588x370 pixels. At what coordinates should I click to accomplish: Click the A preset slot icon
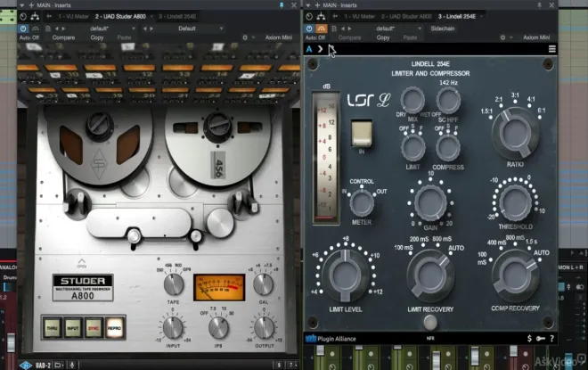tap(310, 50)
